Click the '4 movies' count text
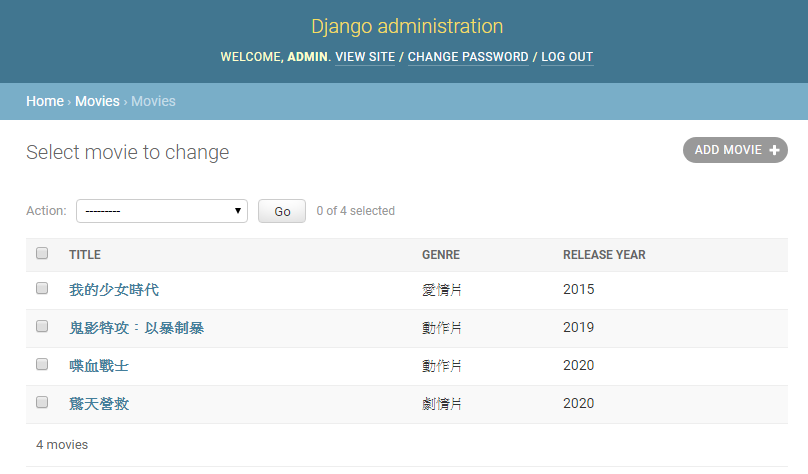The image size is (808, 474). (x=62, y=445)
